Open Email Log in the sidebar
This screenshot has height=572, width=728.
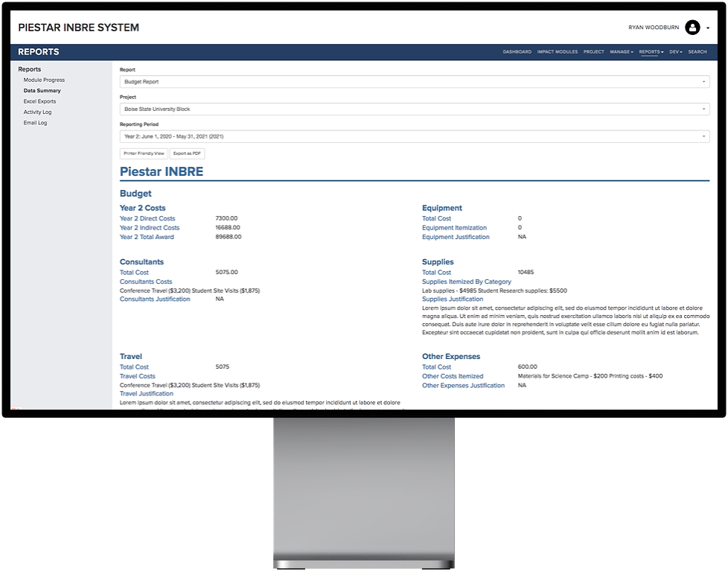pos(35,123)
